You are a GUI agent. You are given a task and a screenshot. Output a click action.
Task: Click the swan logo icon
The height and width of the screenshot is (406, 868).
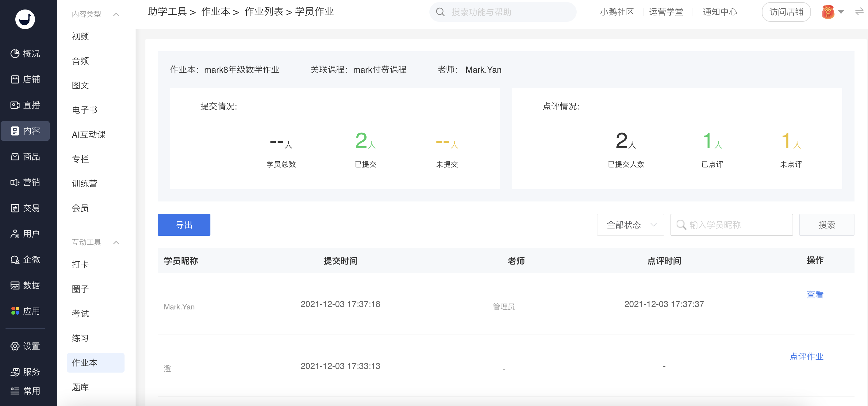tap(25, 19)
